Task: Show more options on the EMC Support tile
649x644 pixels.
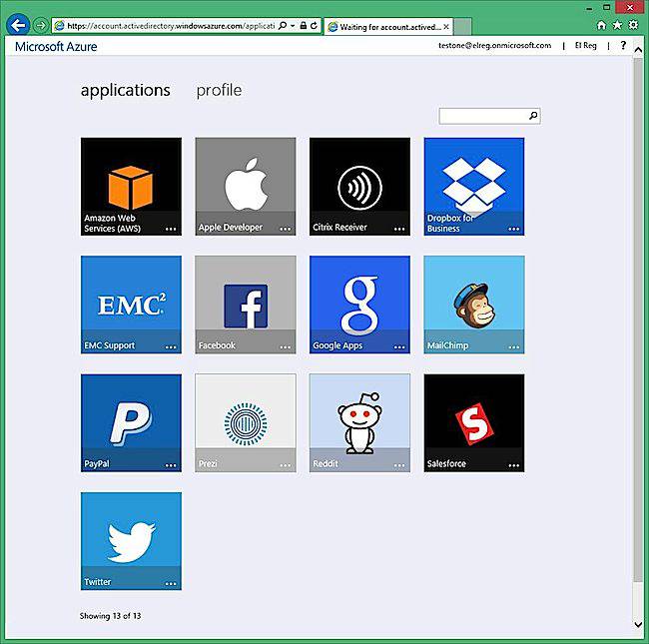Action: coord(171,346)
